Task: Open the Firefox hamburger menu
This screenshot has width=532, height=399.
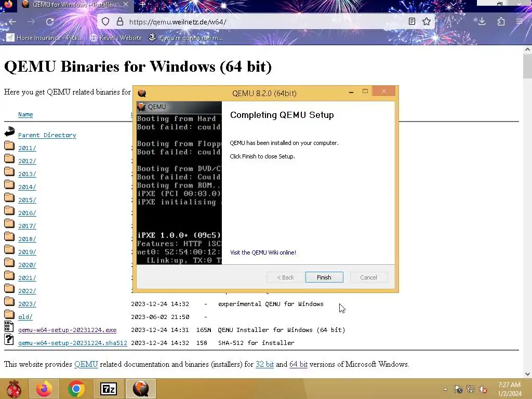Action: tap(520, 22)
